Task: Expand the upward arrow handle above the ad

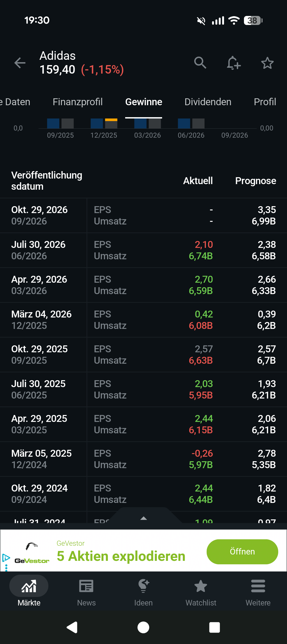Action: 143,518
